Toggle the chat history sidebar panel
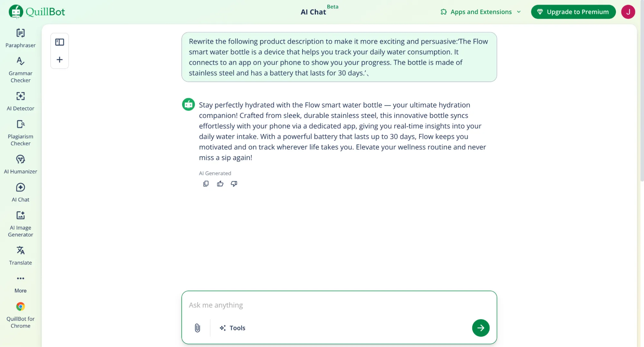Viewport: 644px width, 347px height. tap(60, 42)
